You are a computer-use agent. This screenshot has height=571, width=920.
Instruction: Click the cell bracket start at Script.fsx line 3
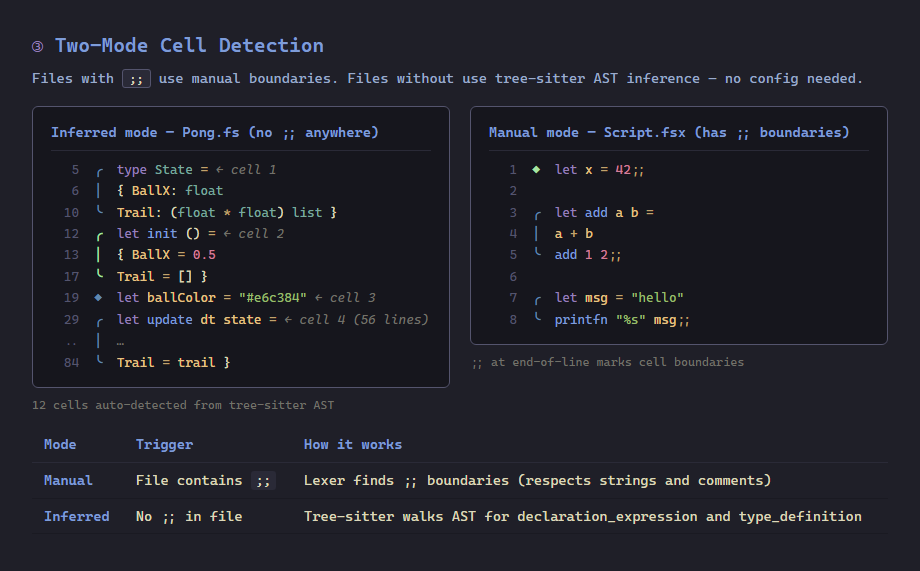[537, 215]
